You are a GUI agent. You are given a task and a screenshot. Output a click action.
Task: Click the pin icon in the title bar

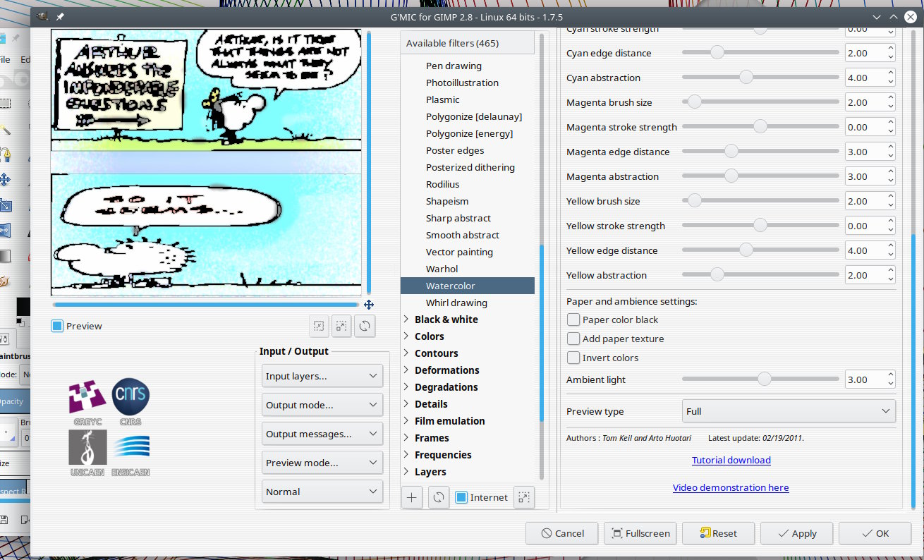[61, 16]
